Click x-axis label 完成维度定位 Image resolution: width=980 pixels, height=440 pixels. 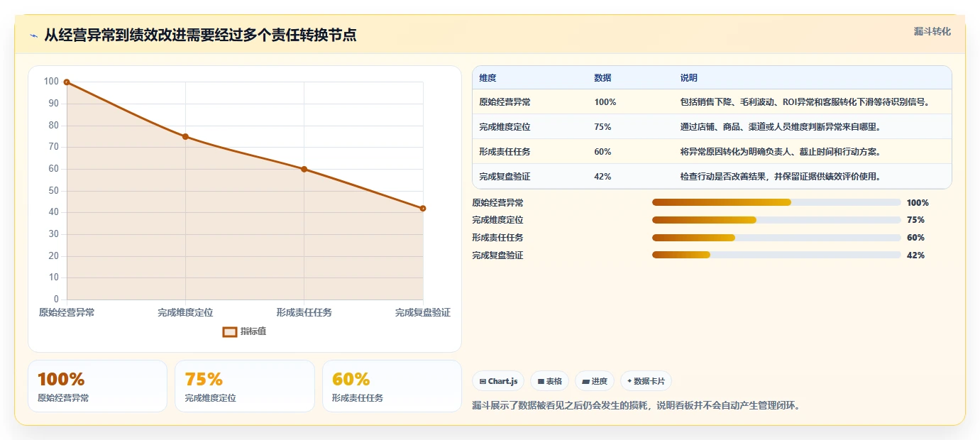click(x=185, y=312)
